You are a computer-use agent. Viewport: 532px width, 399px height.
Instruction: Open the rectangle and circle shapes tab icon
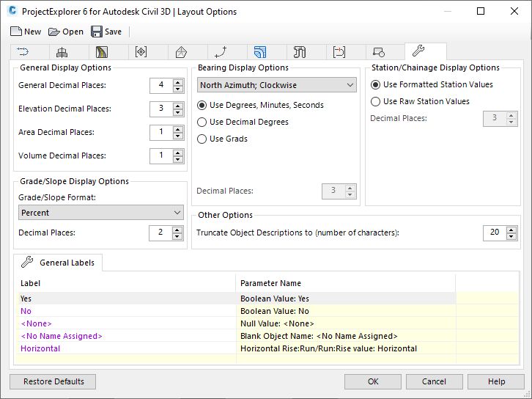pos(379,52)
